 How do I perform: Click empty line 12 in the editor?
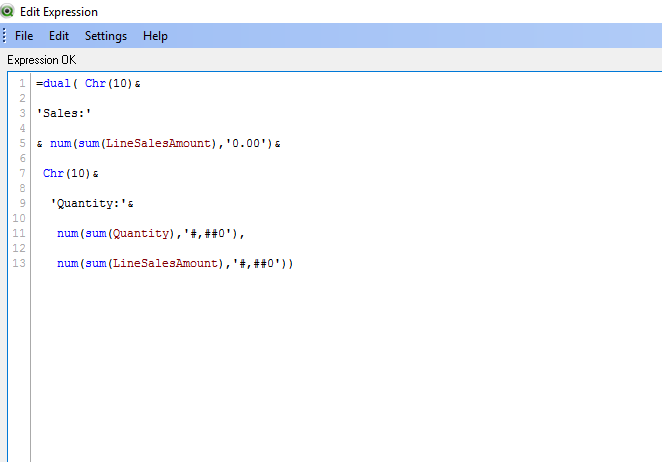pos(200,248)
